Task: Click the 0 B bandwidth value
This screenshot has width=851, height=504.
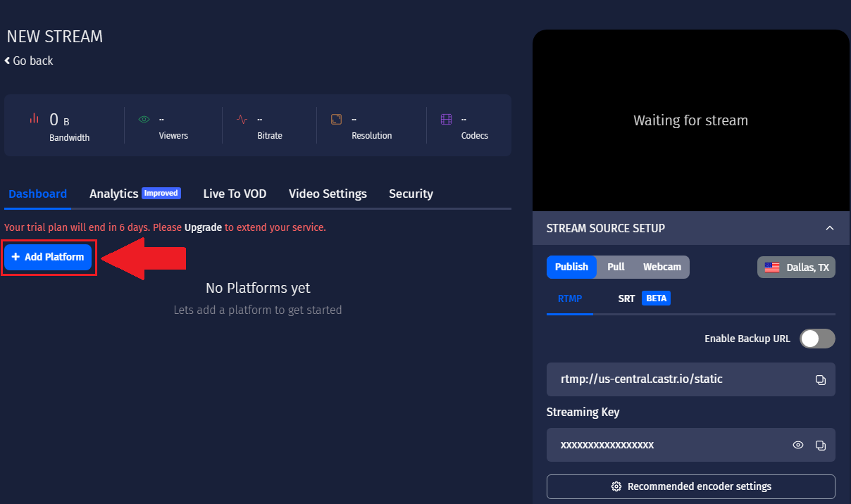Action: tap(59, 120)
